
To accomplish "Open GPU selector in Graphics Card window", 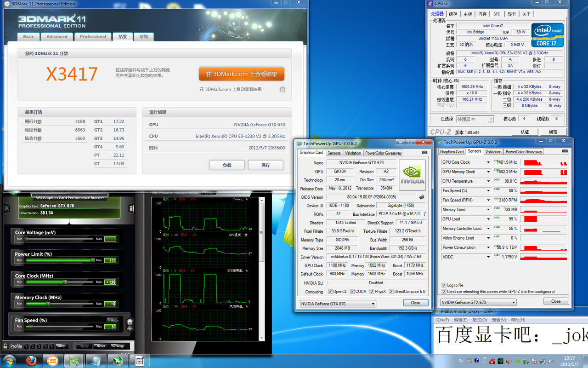I will click(338, 304).
